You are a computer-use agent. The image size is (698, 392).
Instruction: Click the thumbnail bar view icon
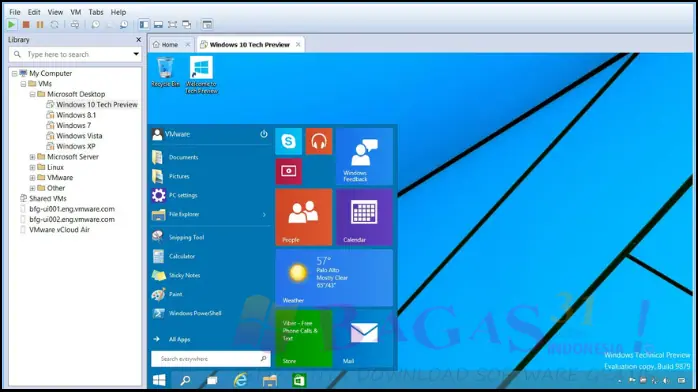pyautogui.click(x=158, y=25)
